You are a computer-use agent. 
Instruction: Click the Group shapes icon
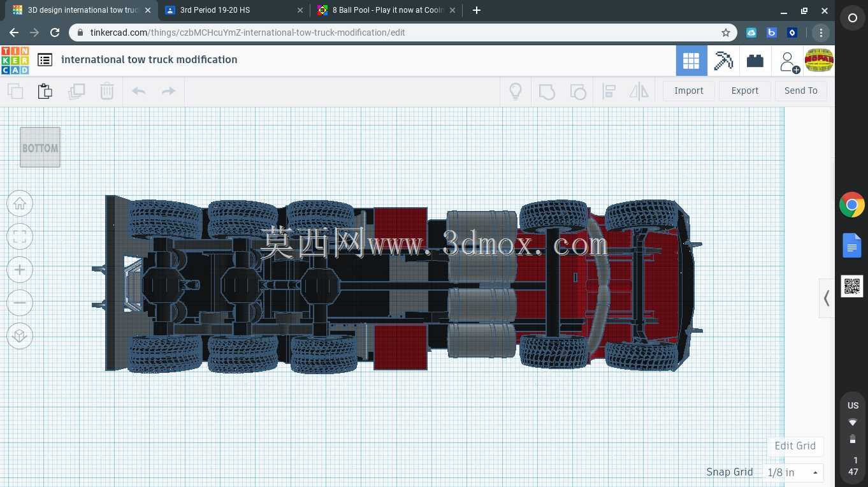[547, 92]
